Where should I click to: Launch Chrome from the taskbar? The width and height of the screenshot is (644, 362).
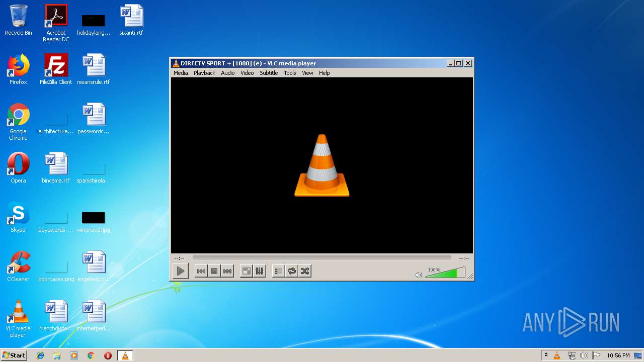pyautogui.click(x=91, y=355)
